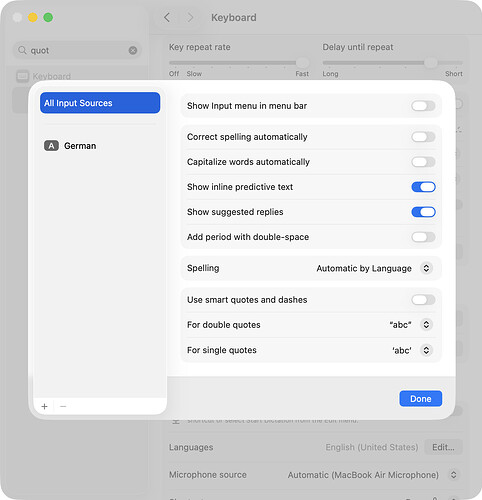Click the Edit... button next to Languages
The image size is (482, 500).
pos(443,447)
